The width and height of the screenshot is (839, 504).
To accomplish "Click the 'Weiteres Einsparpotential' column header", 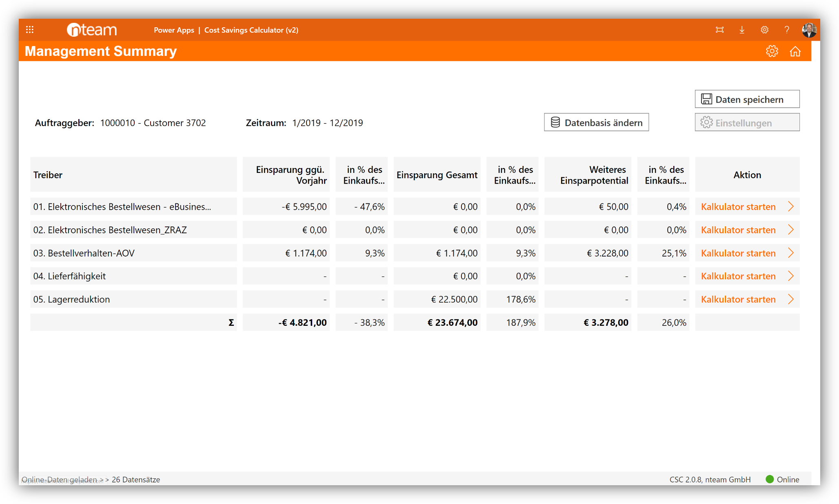I will point(588,175).
